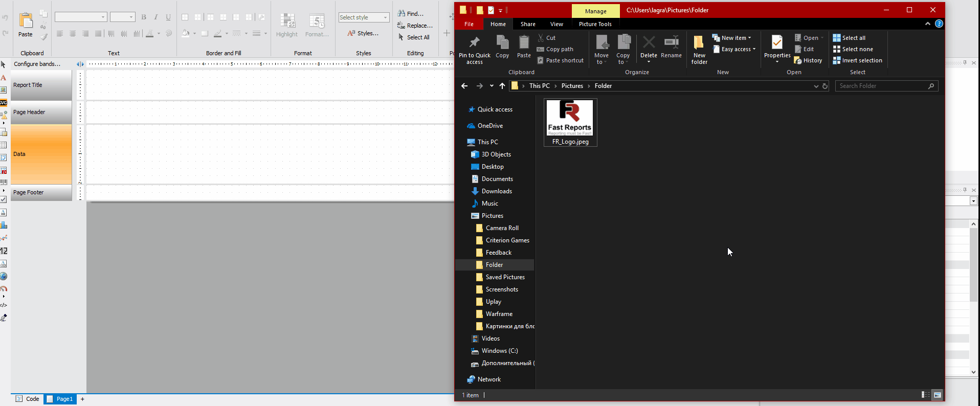Viewport: 980px width, 406px height.
Task: Click History in the Open group
Action: pos(808,60)
